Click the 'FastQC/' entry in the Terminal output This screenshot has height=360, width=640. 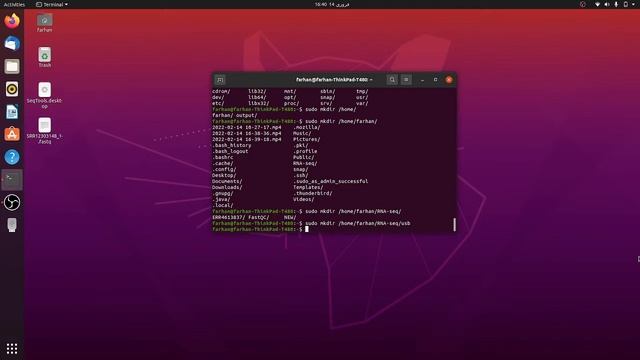[259, 218]
